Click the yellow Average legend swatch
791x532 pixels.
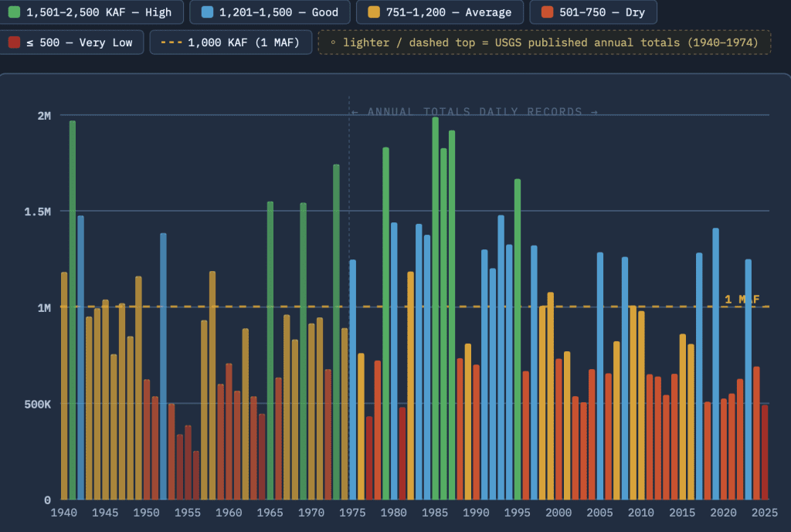click(x=373, y=12)
